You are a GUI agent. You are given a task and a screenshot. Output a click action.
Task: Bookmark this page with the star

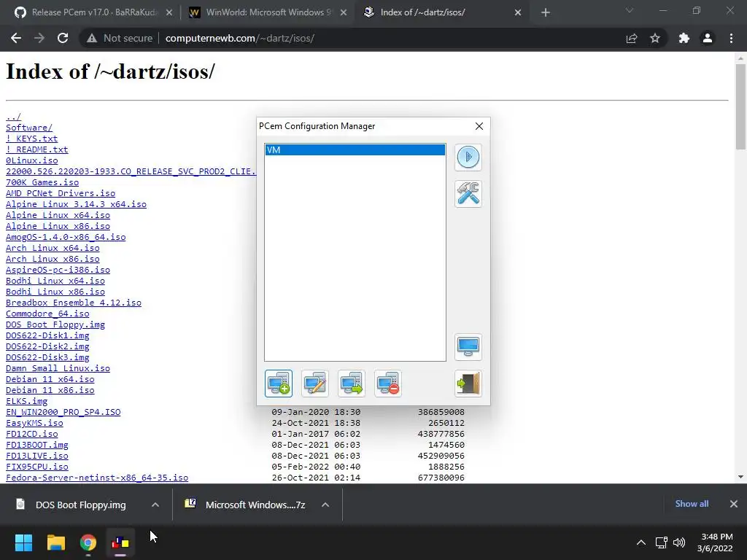(655, 38)
